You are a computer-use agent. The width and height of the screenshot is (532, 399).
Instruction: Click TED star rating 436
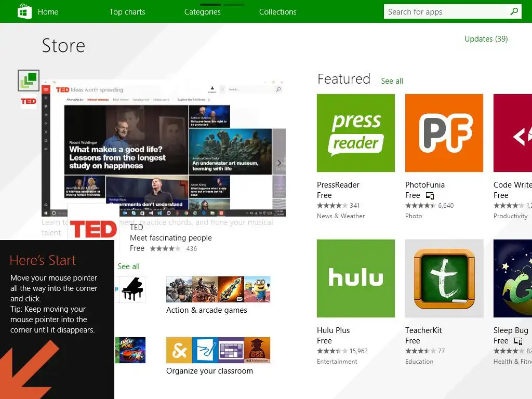174,249
